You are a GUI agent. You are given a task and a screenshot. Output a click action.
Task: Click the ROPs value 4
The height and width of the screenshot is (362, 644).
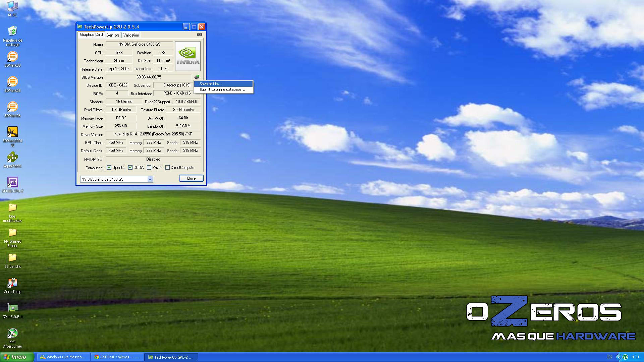(117, 93)
